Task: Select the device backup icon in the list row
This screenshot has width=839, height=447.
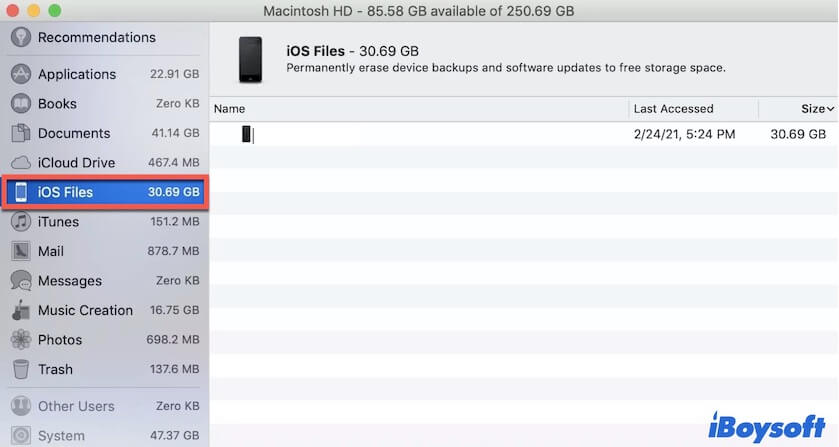Action: pos(247,134)
